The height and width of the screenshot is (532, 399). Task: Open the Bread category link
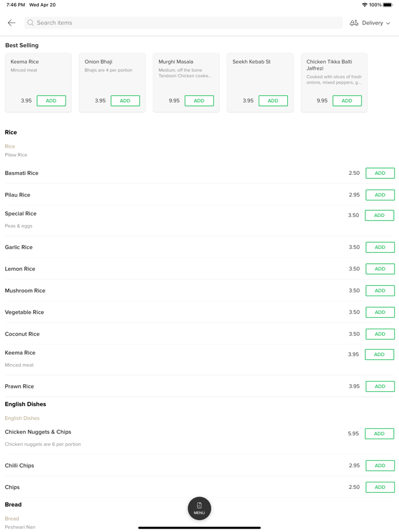pyautogui.click(x=12, y=519)
